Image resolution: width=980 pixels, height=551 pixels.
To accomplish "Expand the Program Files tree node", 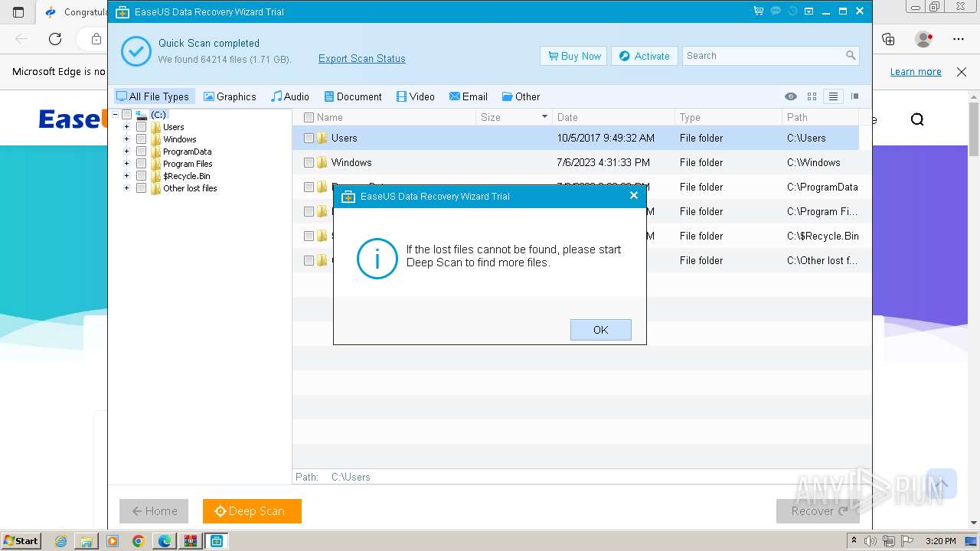I will tap(126, 164).
